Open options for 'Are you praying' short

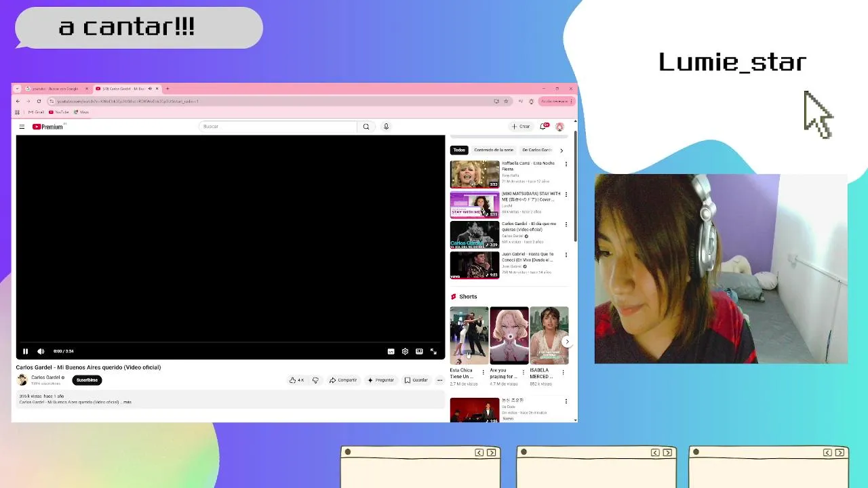click(x=523, y=372)
